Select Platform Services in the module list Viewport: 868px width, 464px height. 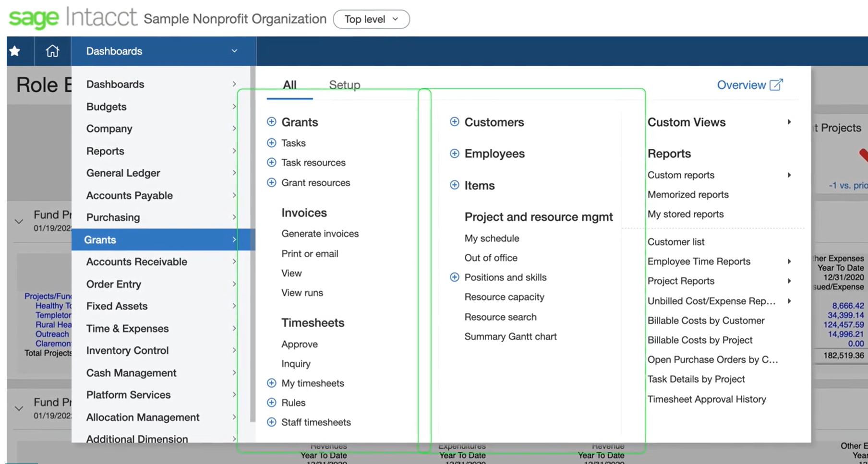(161, 395)
